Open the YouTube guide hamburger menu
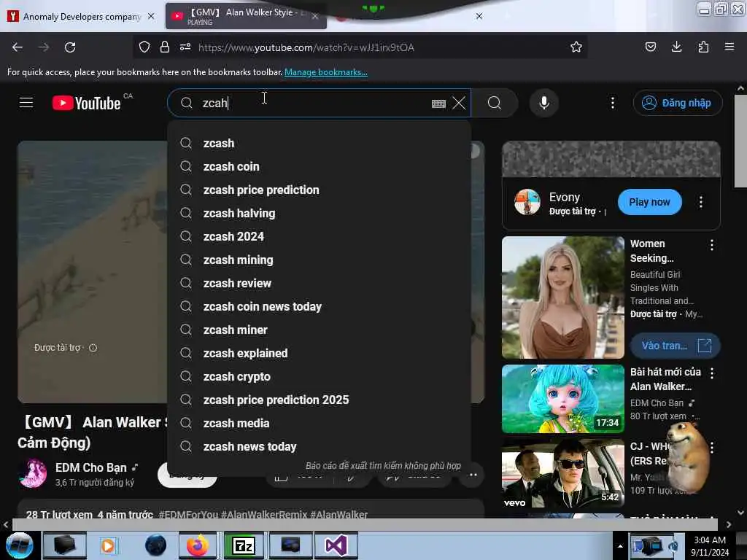The width and height of the screenshot is (747, 560). click(x=26, y=102)
